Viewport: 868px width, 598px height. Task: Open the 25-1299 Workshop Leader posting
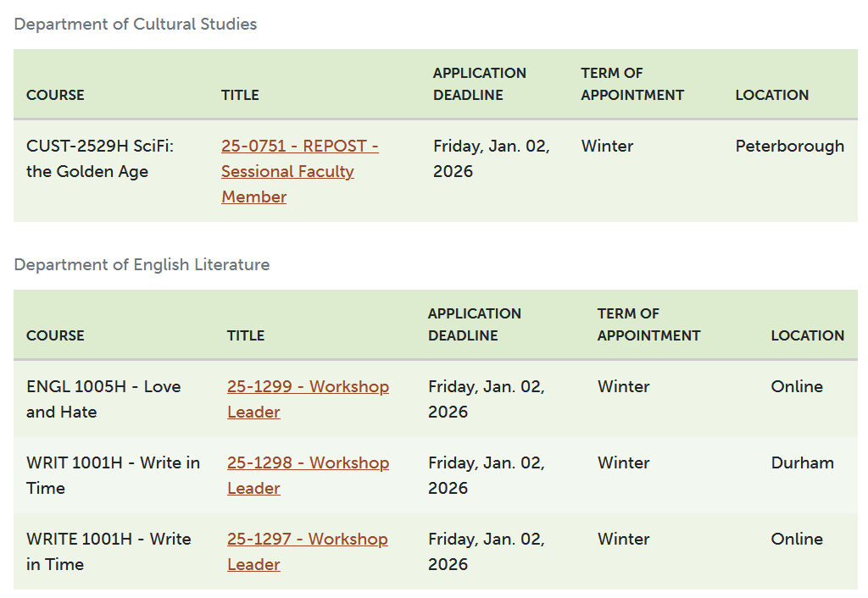pyautogui.click(x=308, y=387)
